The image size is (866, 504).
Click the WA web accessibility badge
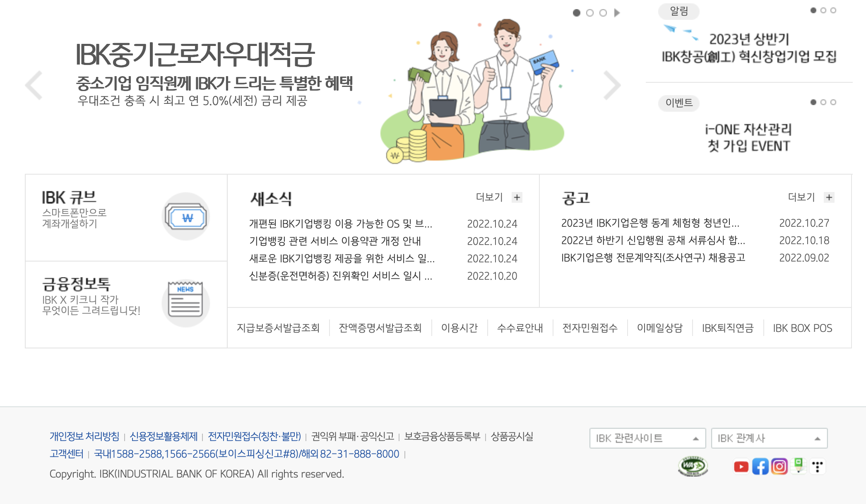click(693, 466)
